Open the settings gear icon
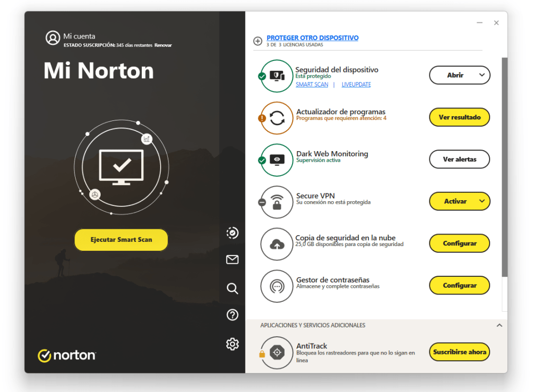The width and height of the screenshot is (534, 392). [x=232, y=344]
